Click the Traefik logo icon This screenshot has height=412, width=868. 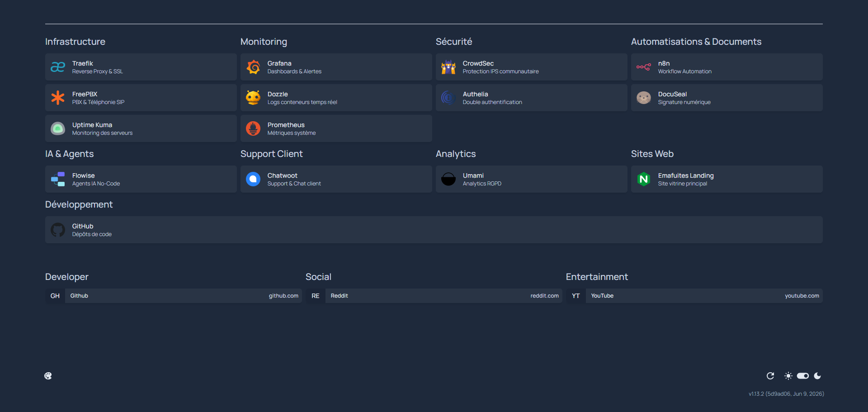tap(58, 67)
